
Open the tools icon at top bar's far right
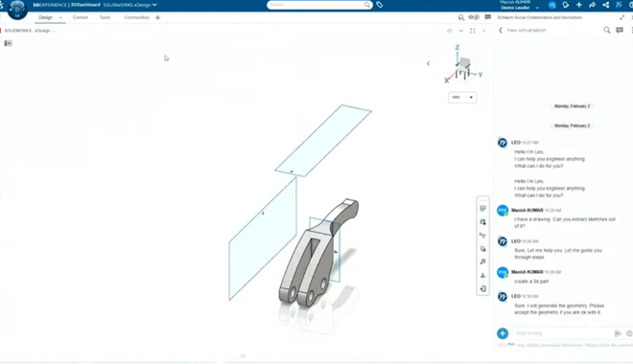click(619, 5)
